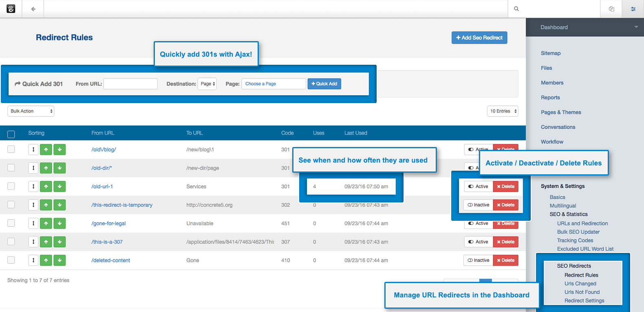Move /old-dir/* rule up
Viewport: 644px width, 312px height.
coord(46,168)
